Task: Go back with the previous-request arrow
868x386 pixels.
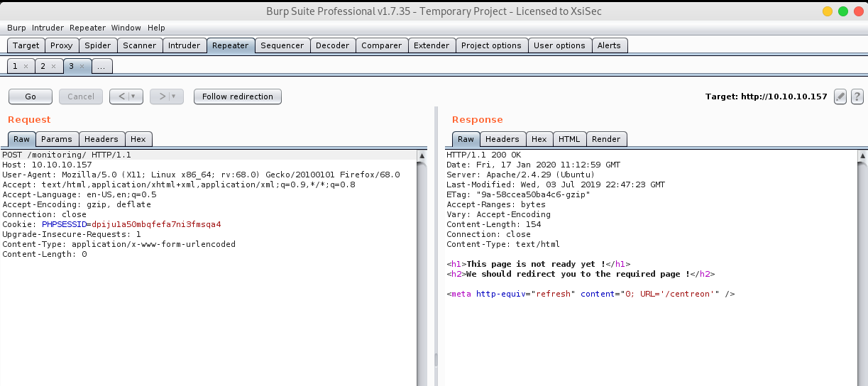Action: 121,96
